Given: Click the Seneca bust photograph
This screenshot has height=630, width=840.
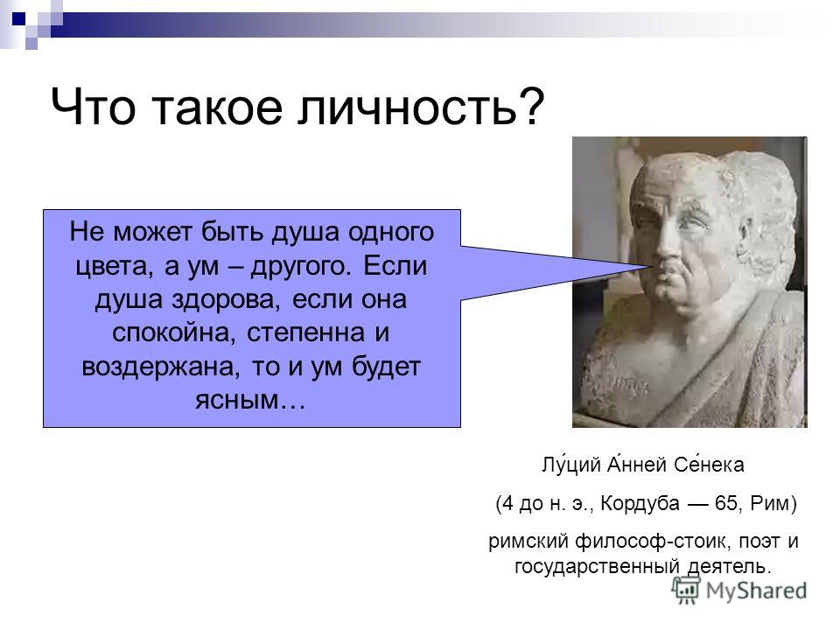Looking at the screenshot, I should pos(689,282).
